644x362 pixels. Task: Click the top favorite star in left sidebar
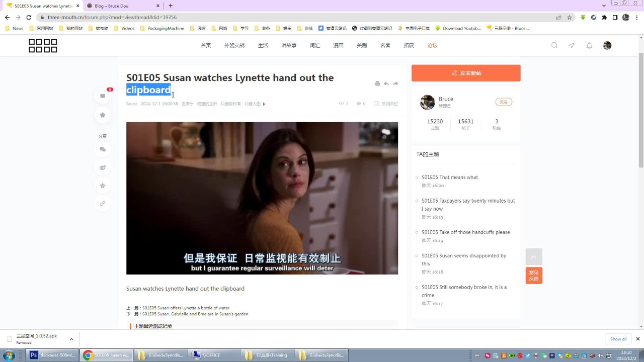pos(103,115)
